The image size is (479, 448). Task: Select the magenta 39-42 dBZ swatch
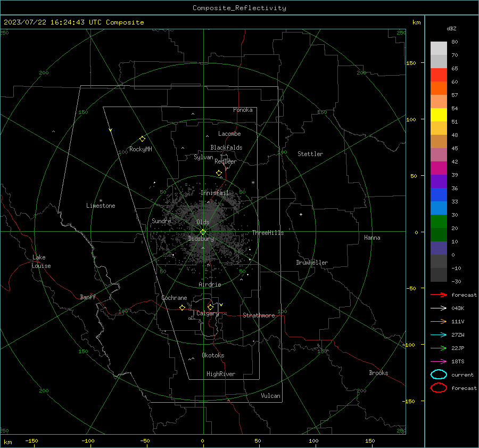pos(439,168)
